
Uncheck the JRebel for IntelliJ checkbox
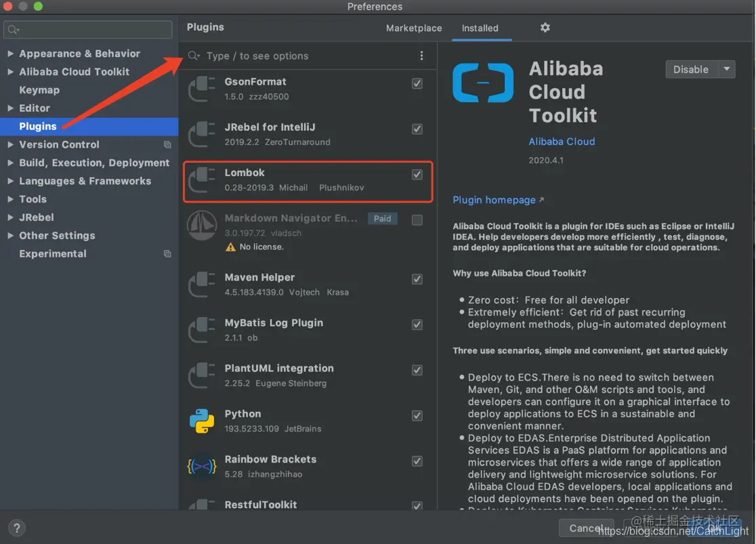click(417, 129)
